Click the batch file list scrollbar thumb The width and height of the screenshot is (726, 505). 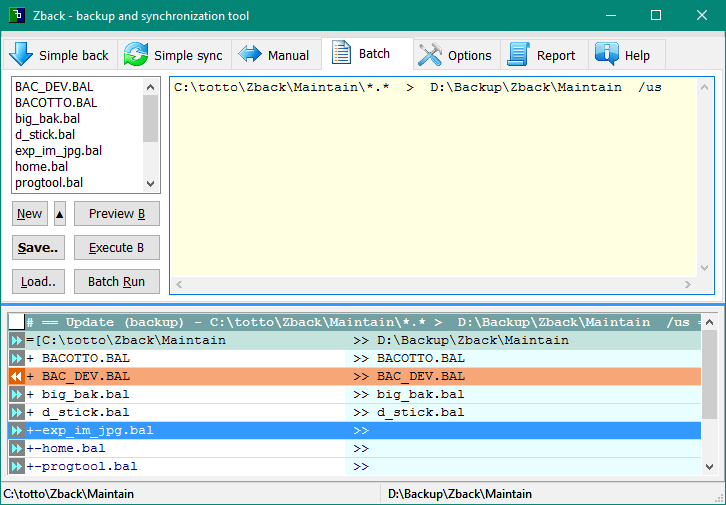pos(150,118)
